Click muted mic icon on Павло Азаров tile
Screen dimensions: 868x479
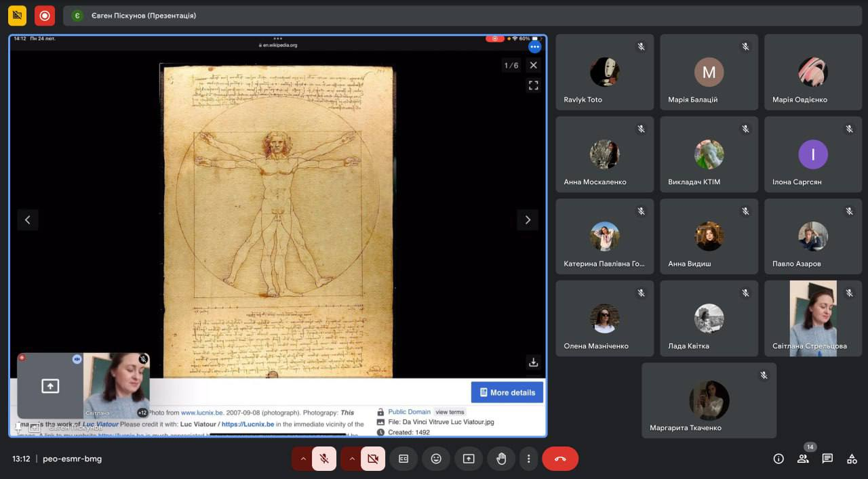[849, 211]
